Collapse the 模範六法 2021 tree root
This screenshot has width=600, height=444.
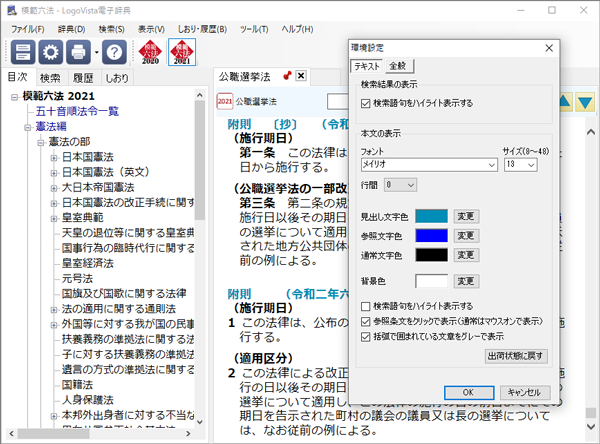tap(15, 97)
